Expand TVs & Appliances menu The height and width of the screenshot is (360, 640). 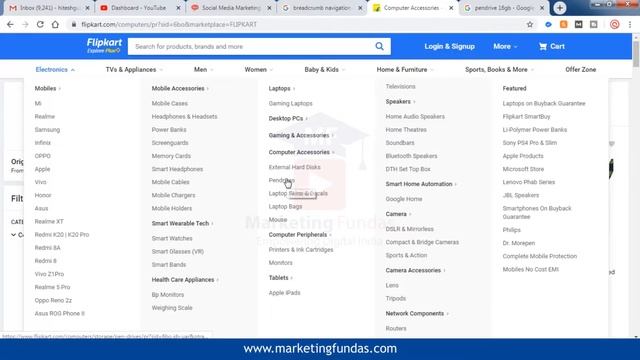tap(134, 70)
